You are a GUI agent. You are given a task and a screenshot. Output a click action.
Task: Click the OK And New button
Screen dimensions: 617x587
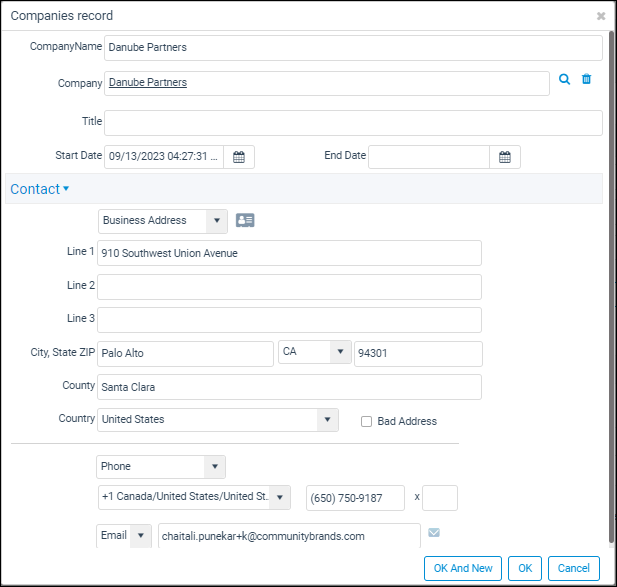463,568
